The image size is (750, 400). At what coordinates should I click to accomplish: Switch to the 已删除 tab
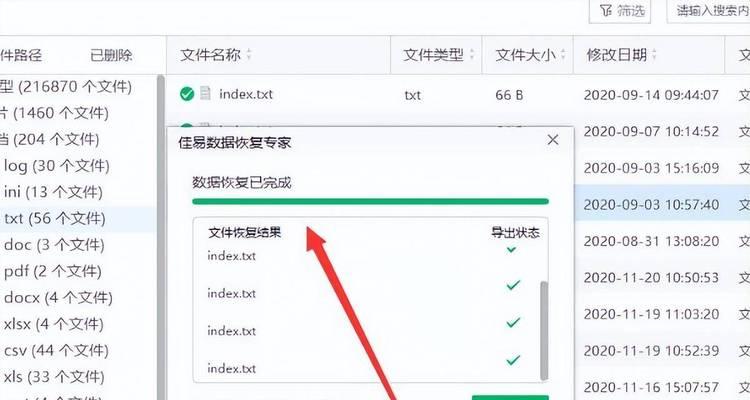111,55
